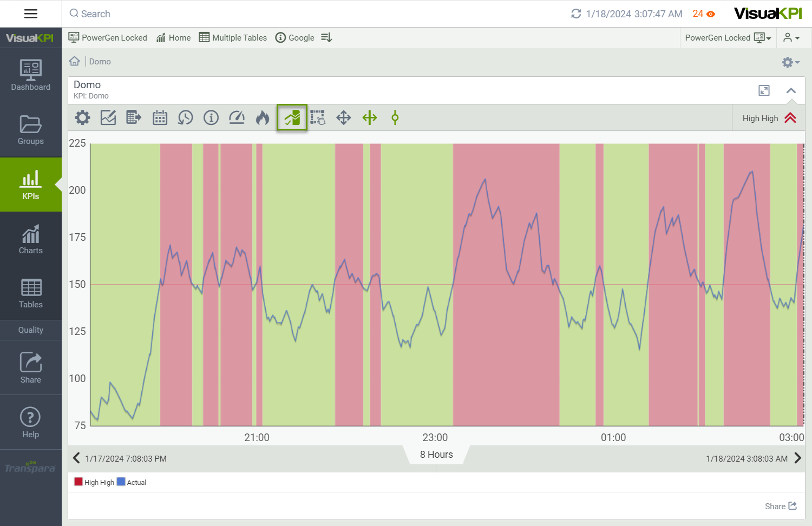Open the calendar date picker icon
Image resolution: width=812 pixels, height=526 pixels.
tap(160, 117)
